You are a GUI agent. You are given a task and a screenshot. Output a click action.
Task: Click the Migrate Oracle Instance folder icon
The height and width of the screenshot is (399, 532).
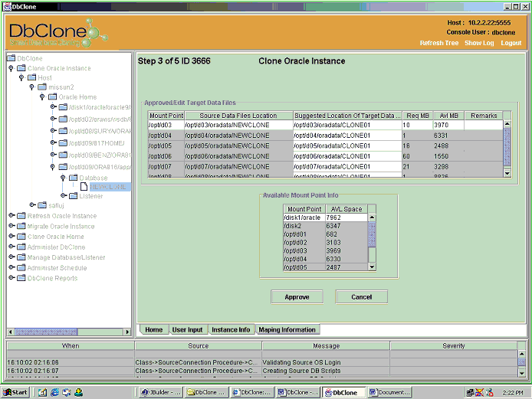[21, 226]
